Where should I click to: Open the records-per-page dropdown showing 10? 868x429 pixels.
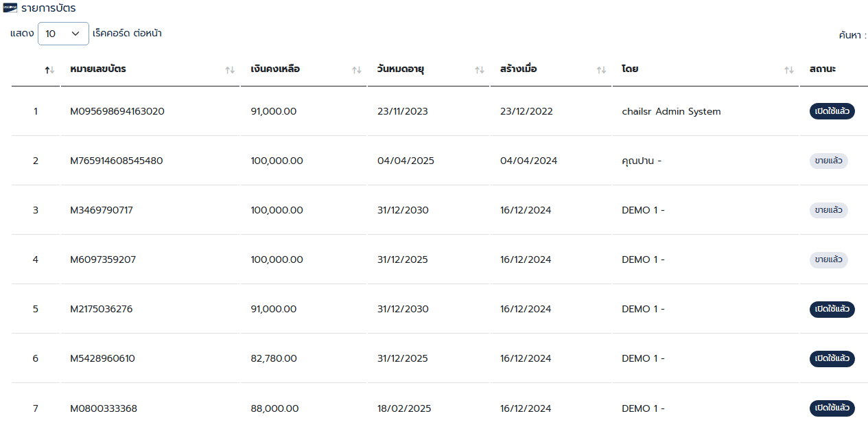point(63,34)
